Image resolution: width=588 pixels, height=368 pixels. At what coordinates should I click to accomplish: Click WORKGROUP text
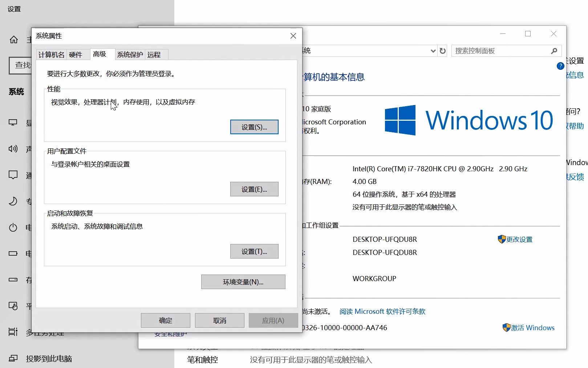pos(374,279)
